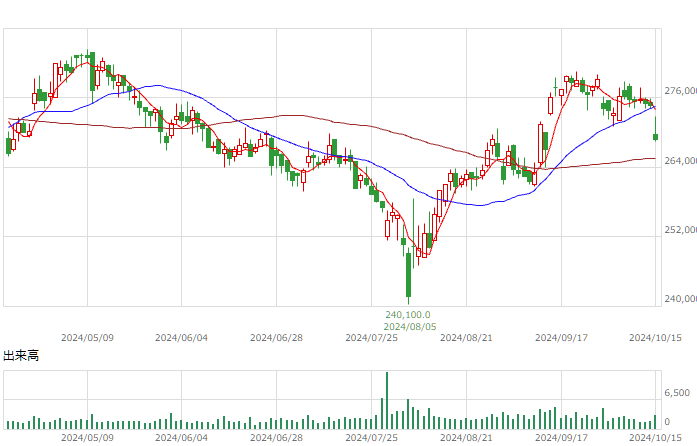Click 2024/09/17 date under price chart
Image resolution: width=697 pixels, height=446 pixels.
pyautogui.click(x=561, y=338)
